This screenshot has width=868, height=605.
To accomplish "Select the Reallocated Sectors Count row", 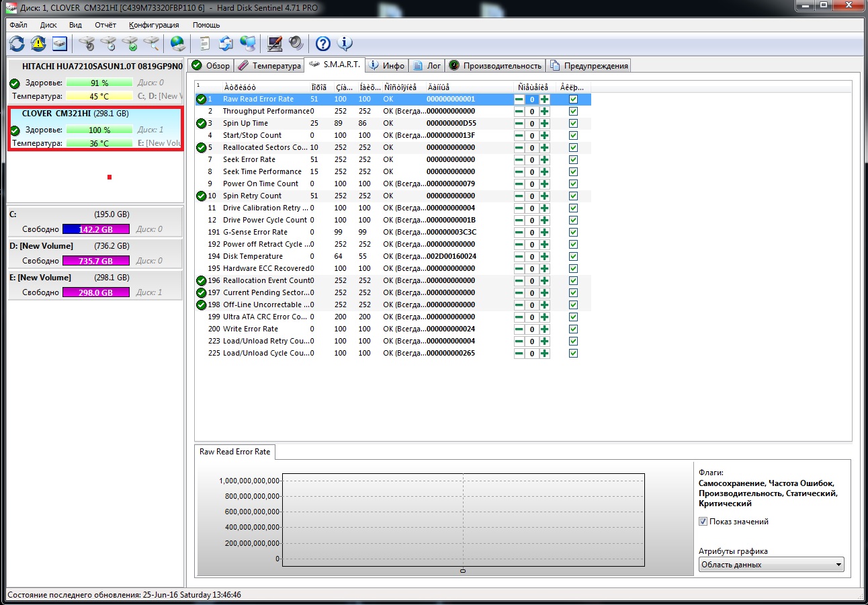I will pos(265,148).
